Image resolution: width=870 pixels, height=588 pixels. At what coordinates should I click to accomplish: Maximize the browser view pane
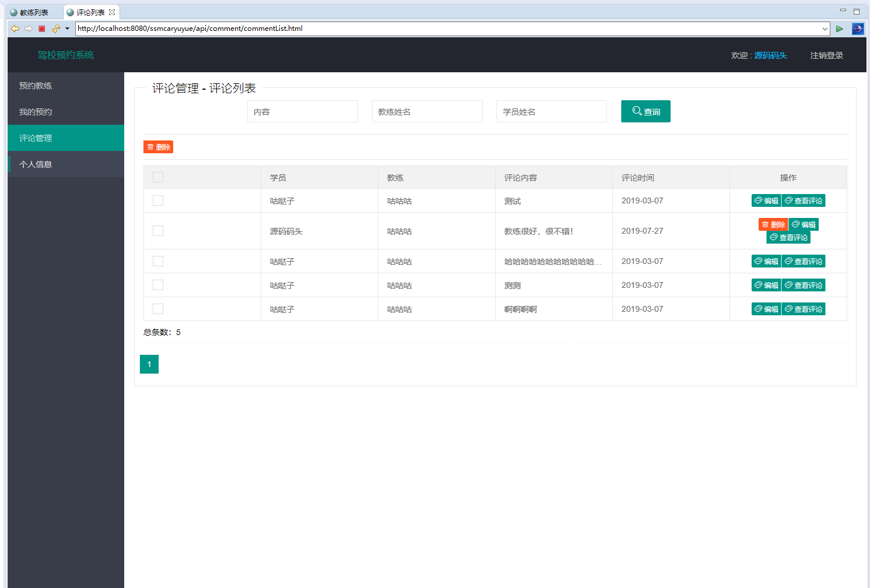pos(857,11)
